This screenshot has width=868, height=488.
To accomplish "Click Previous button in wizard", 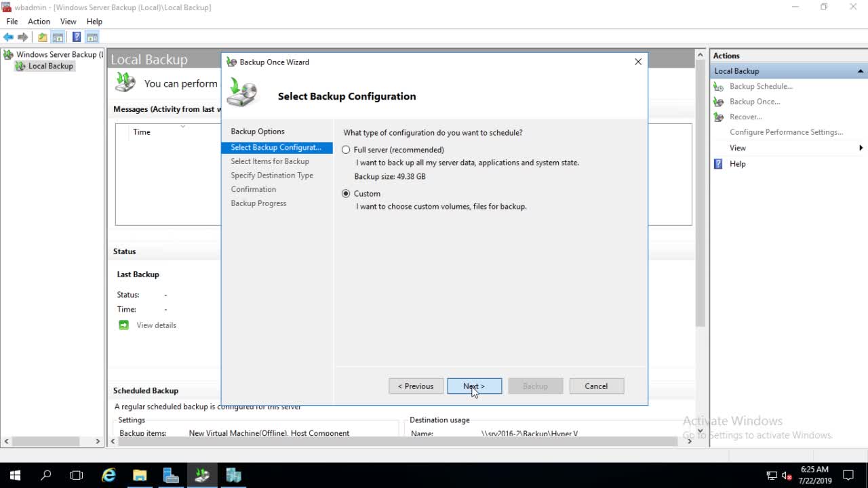I will coord(416,386).
